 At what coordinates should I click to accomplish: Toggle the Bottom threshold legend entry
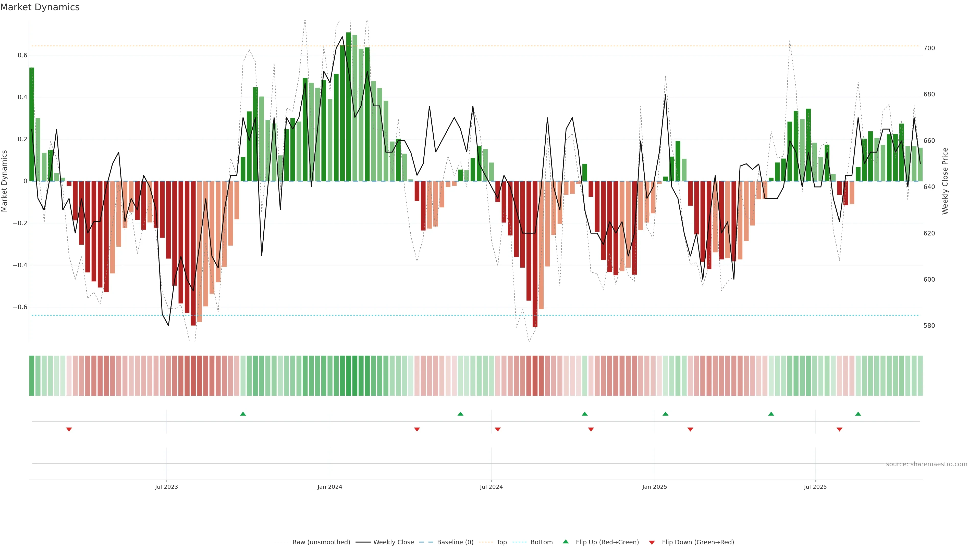tap(541, 542)
